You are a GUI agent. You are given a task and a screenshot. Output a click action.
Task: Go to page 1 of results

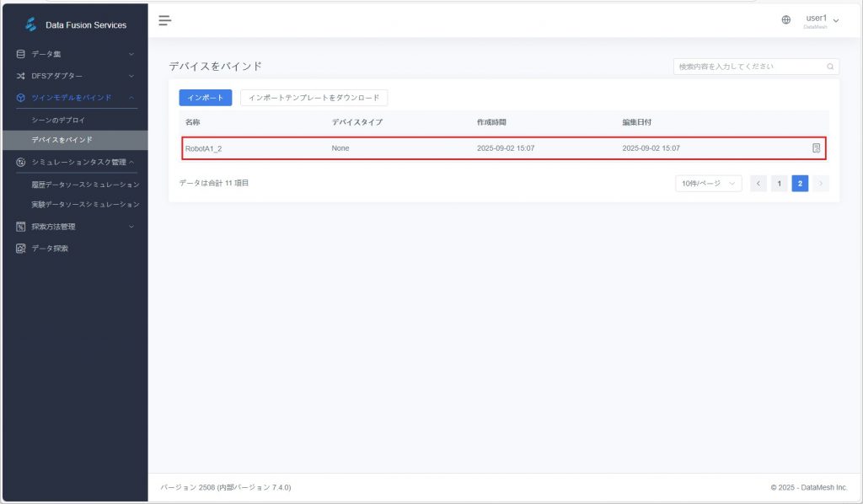[x=780, y=184]
